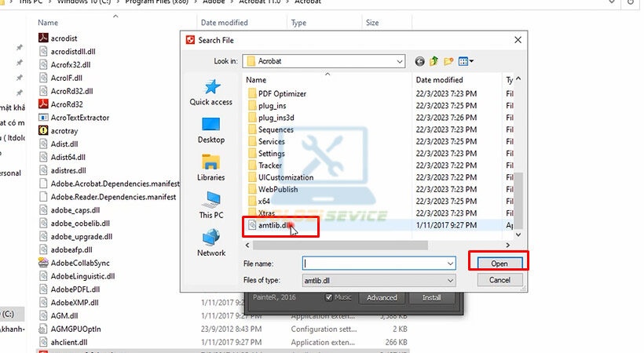Select AcroRd32.dll in Explorer

pyautogui.click(x=66, y=91)
